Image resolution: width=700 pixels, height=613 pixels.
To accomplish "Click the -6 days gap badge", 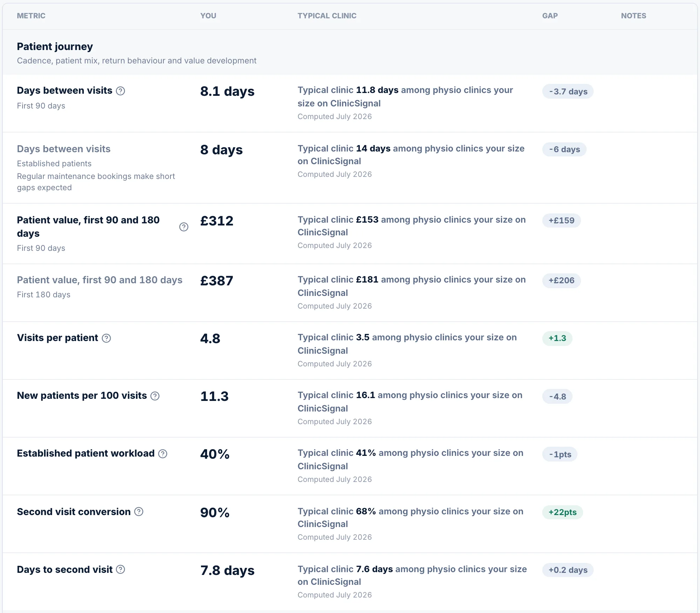I will (564, 149).
